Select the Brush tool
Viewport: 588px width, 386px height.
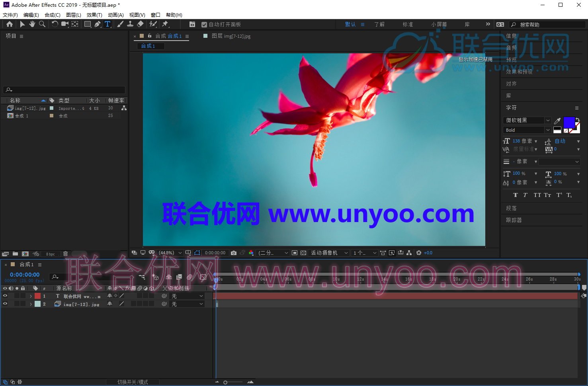coord(120,24)
